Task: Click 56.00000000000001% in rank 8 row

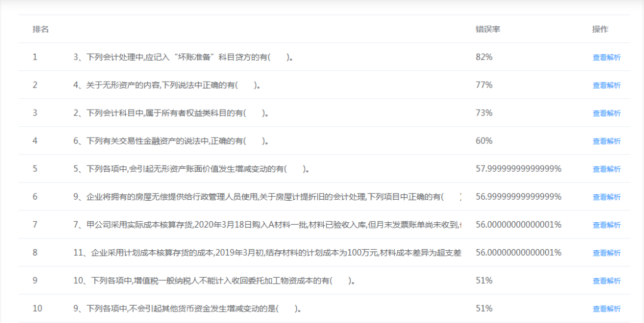Action: tap(518, 253)
